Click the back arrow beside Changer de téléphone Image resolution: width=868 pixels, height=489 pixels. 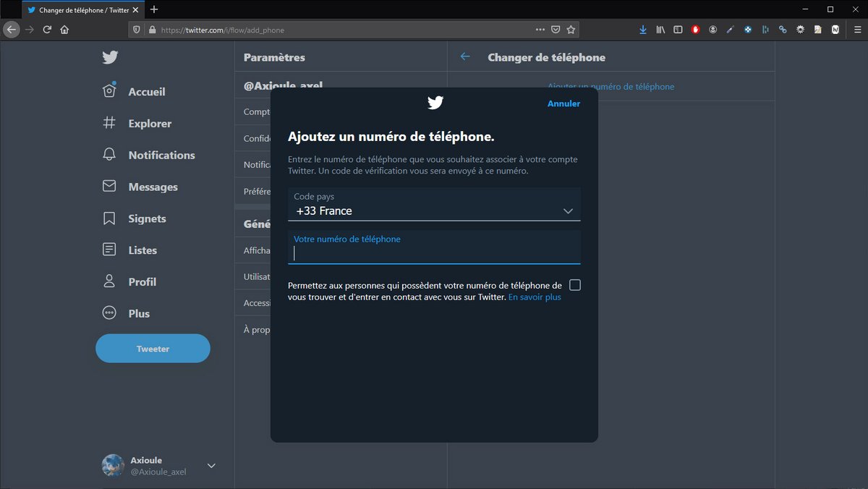click(465, 56)
